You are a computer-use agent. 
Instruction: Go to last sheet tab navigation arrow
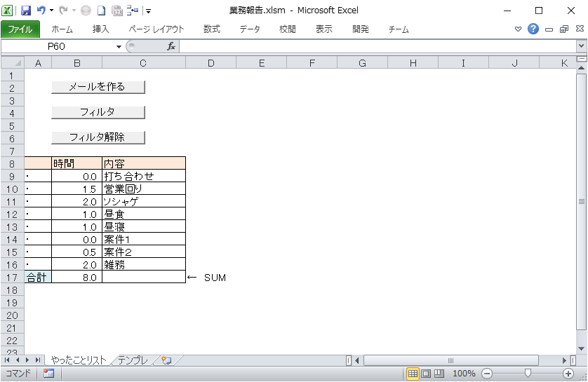(x=37, y=360)
